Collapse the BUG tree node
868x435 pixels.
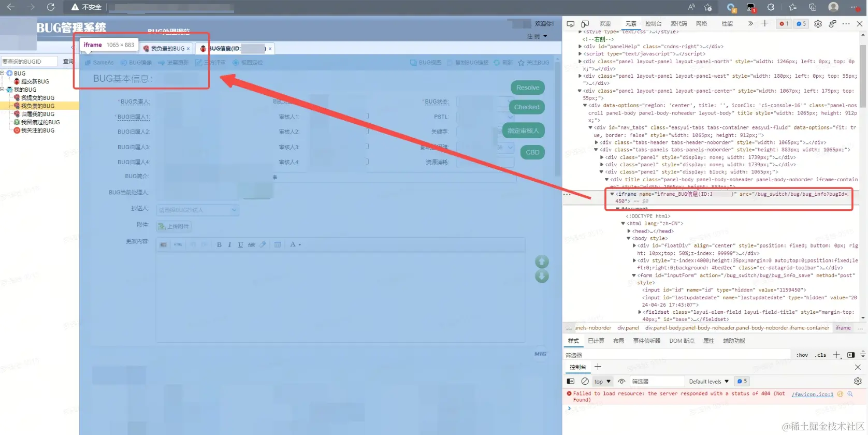pos(2,73)
